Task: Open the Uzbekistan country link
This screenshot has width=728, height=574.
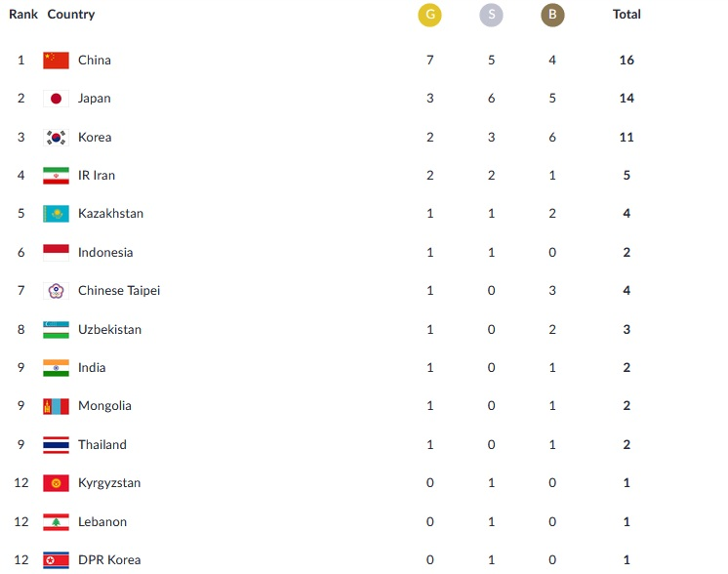Action: [x=109, y=330]
